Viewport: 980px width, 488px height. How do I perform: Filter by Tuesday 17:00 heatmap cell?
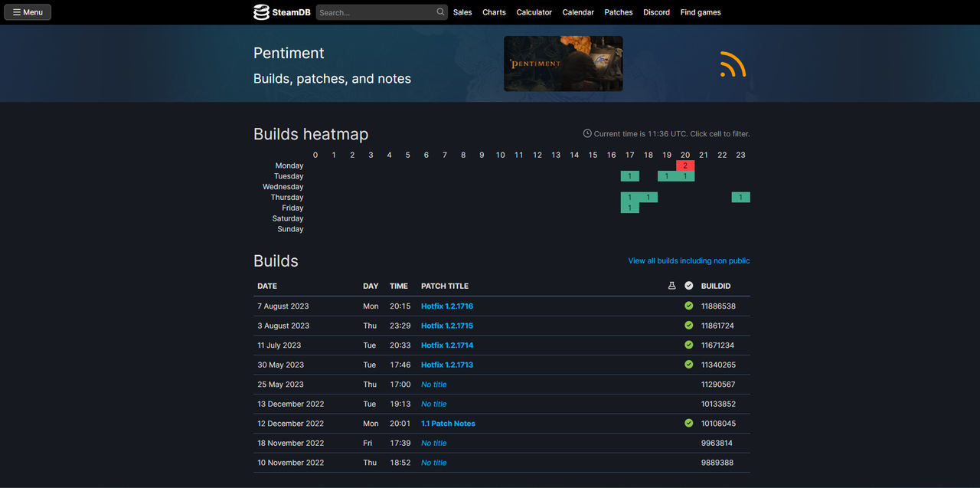[629, 176]
